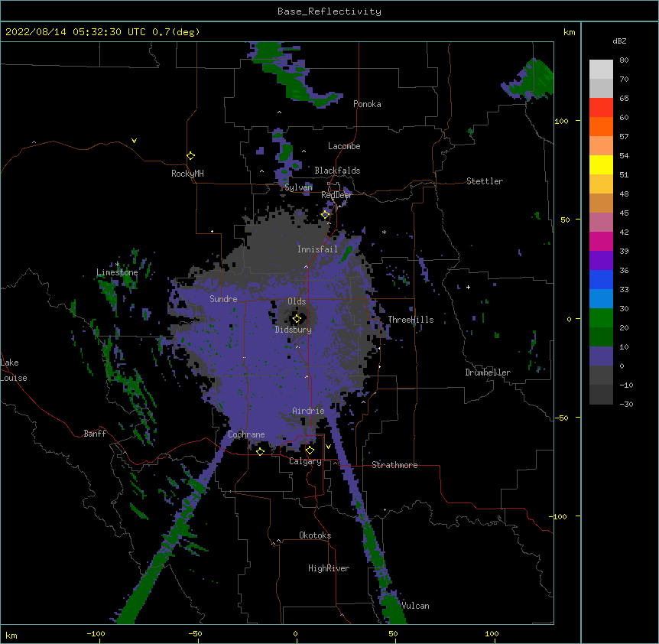Select the yellow diamond marker below Cochrane
This screenshot has width=659, height=644.
(260, 451)
